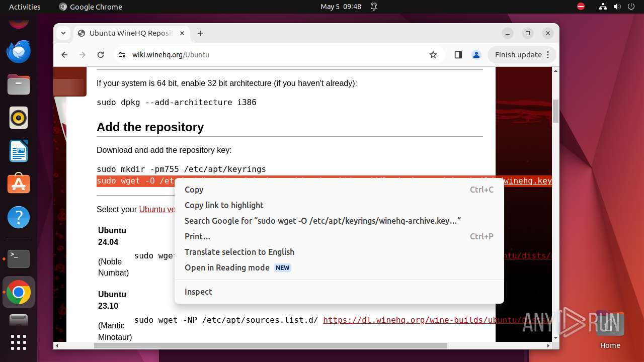Select Search Google for selected text

339,221
